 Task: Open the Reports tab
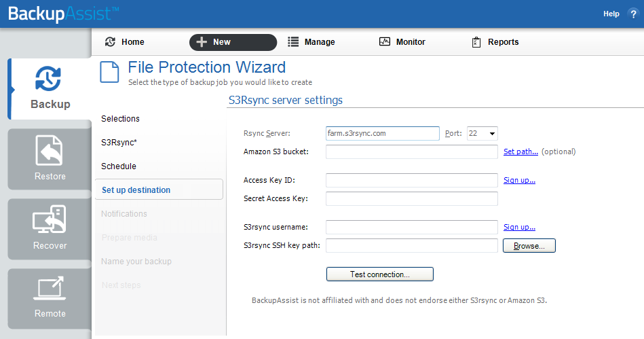point(495,42)
